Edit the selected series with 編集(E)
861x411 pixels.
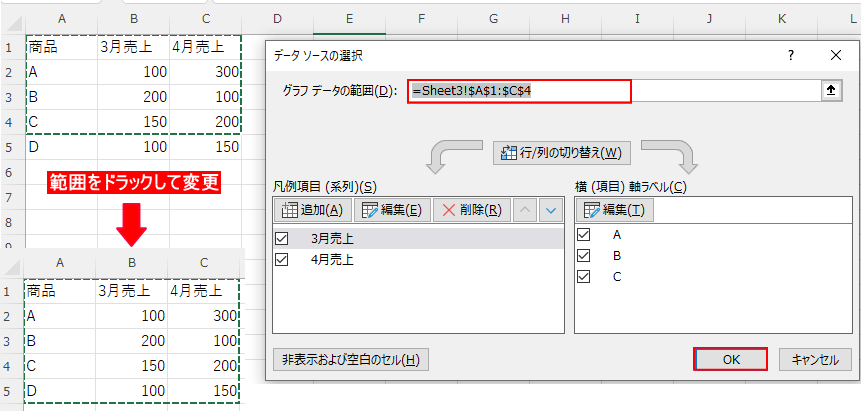click(x=393, y=210)
